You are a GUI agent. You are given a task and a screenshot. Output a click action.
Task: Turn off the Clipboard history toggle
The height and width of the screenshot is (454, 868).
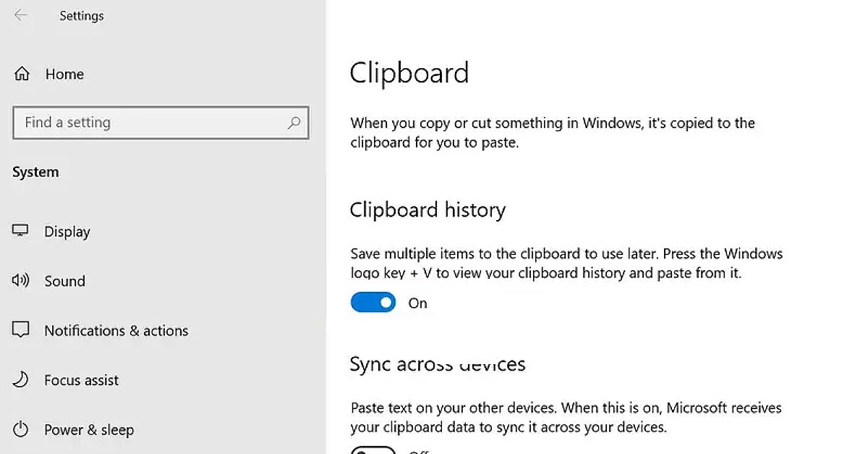click(373, 302)
